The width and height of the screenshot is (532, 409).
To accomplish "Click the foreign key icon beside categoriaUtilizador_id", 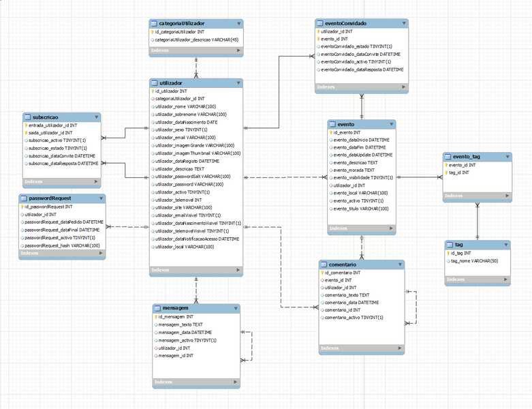I will coord(153,98).
